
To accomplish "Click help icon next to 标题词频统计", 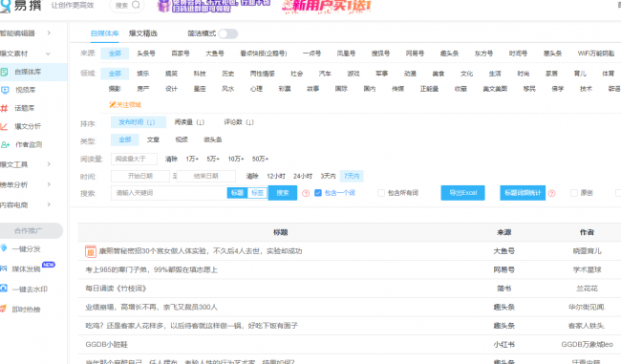I will coord(551,193).
